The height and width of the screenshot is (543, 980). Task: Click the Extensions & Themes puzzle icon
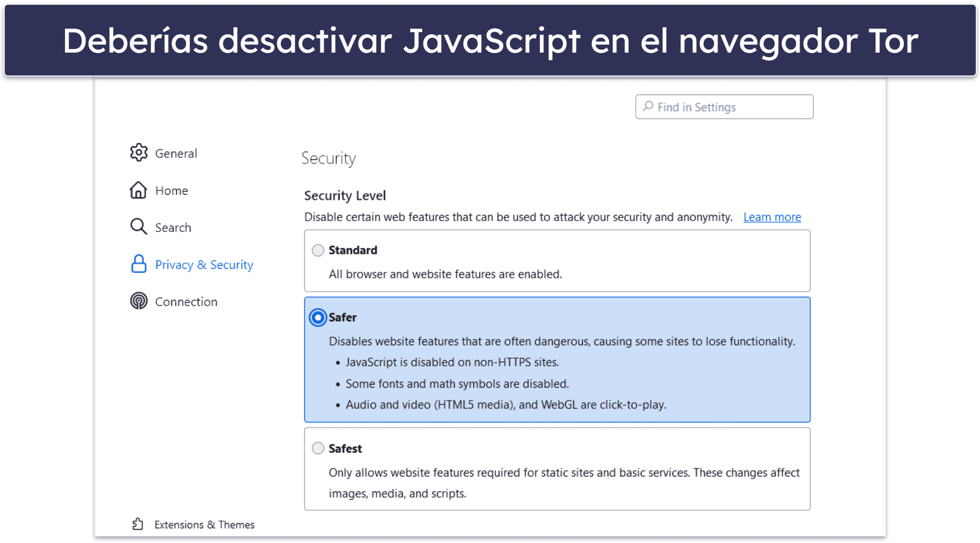coord(138,524)
